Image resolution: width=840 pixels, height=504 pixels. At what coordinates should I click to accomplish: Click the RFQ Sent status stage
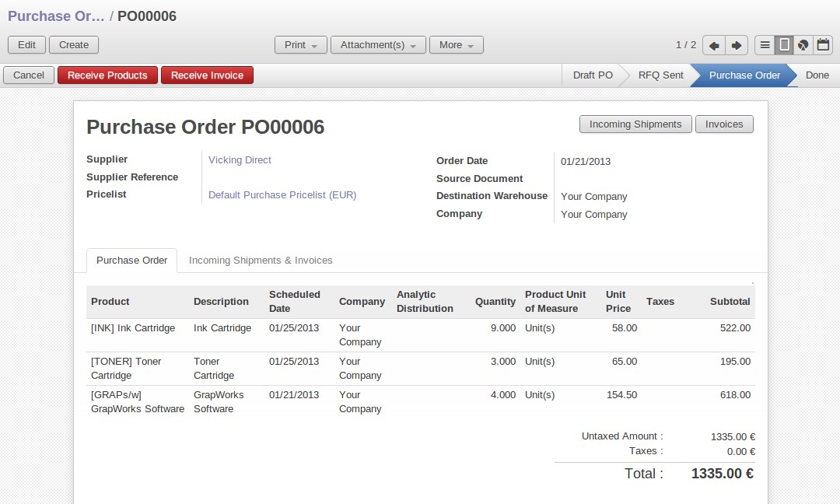click(x=660, y=75)
